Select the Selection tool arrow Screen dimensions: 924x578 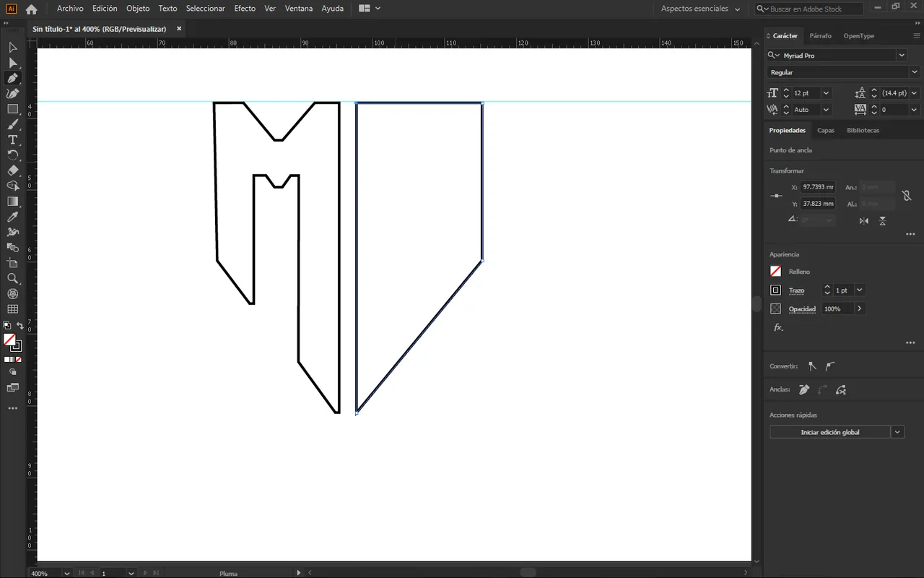[12, 48]
